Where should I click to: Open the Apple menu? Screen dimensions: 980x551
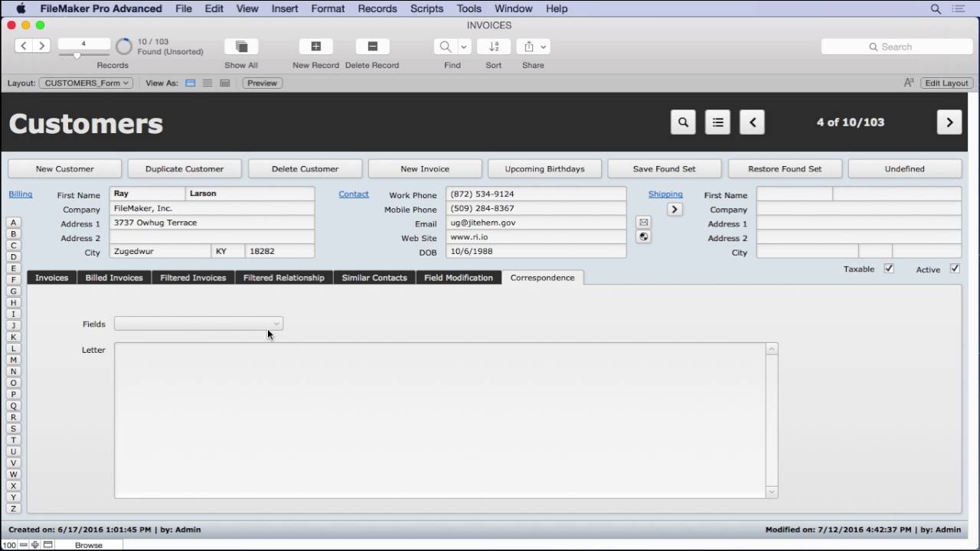point(21,8)
